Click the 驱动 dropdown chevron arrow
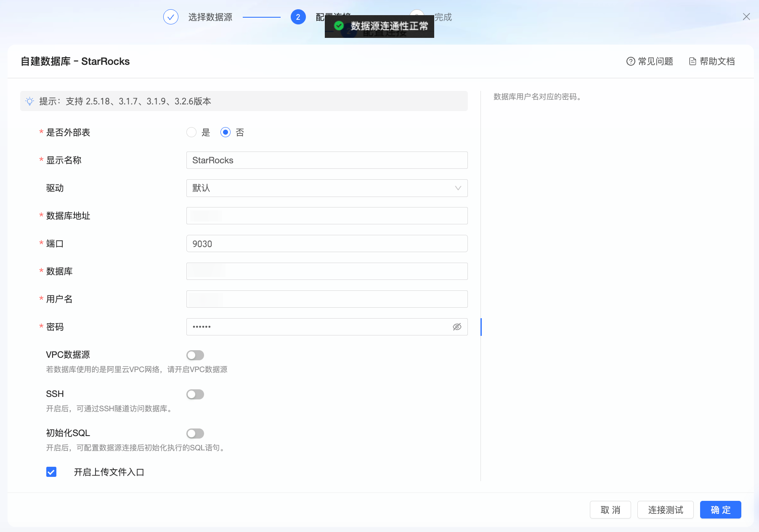The height and width of the screenshot is (532, 759). coord(458,188)
